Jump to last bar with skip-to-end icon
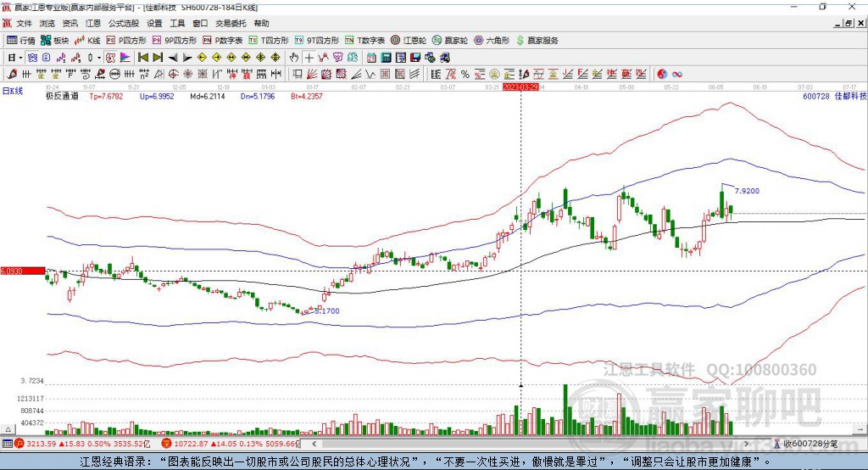 [158, 58]
